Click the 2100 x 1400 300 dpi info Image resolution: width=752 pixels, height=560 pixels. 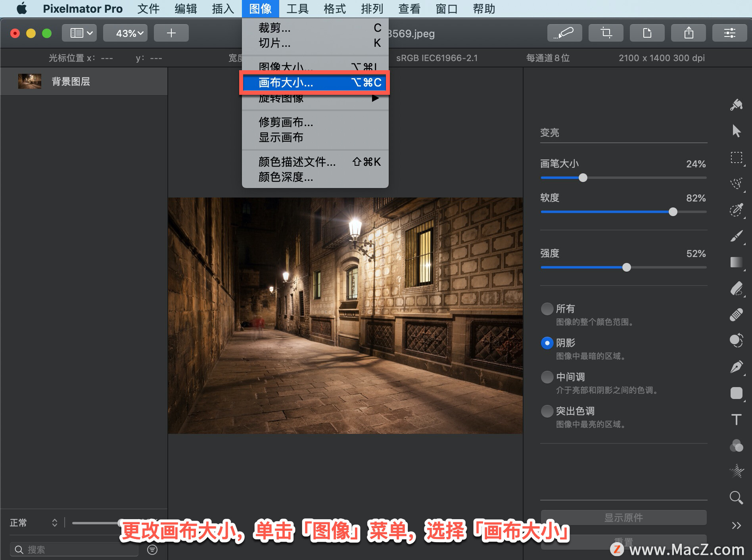pos(662,58)
